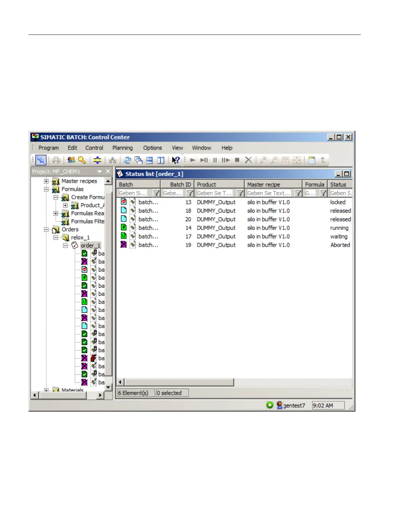Collapse the relox_1 tree node
Viewport: 399px width, 532px height.
[x=56, y=237]
